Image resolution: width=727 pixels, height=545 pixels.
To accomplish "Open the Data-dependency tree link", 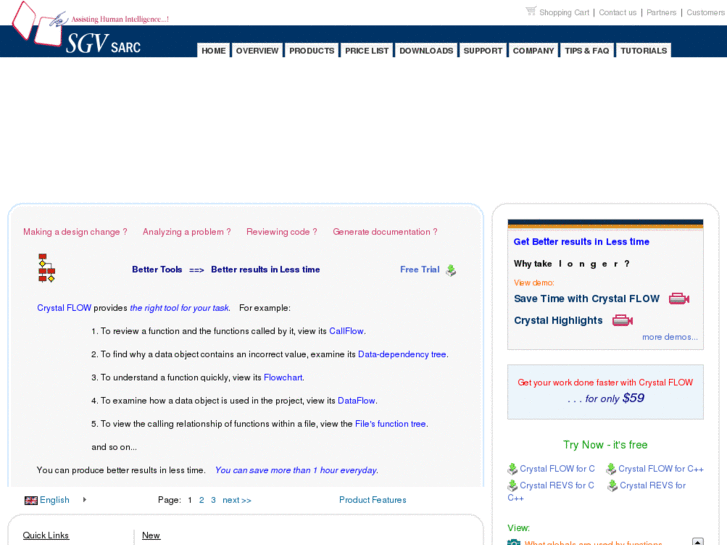I will click(x=402, y=354).
